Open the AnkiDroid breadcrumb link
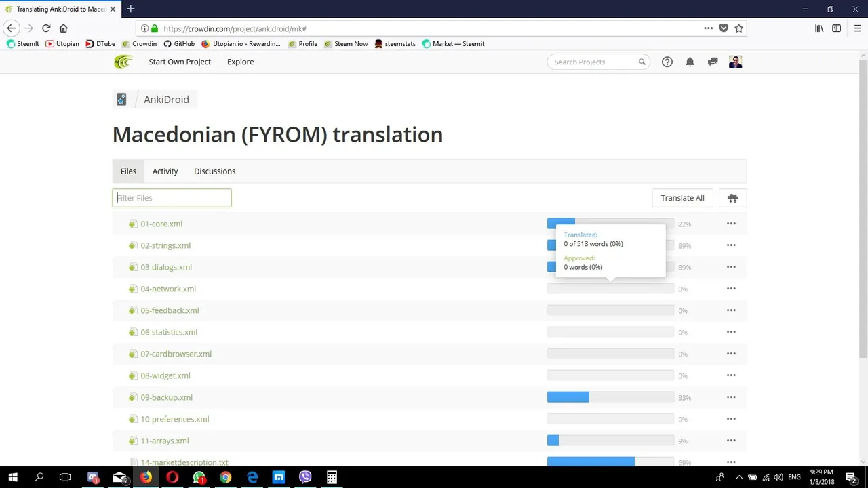Screen dimensions: 868x488 click(x=166, y=100)
